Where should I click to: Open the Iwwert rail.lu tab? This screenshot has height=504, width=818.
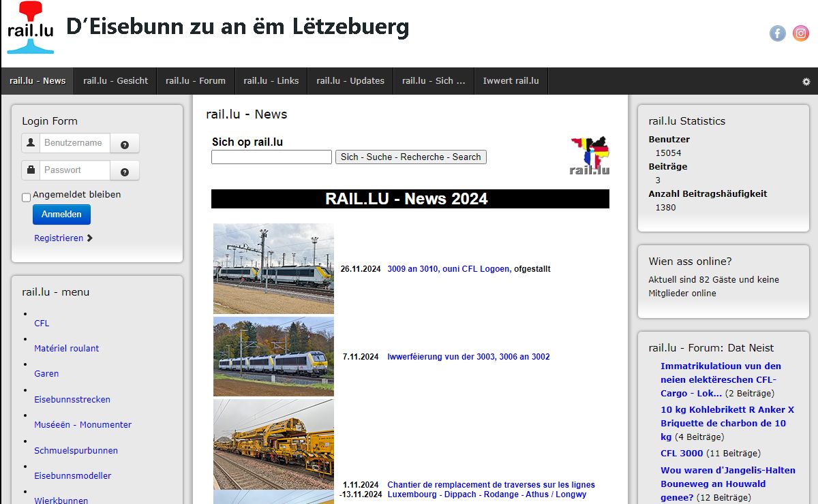coord(511,81)
